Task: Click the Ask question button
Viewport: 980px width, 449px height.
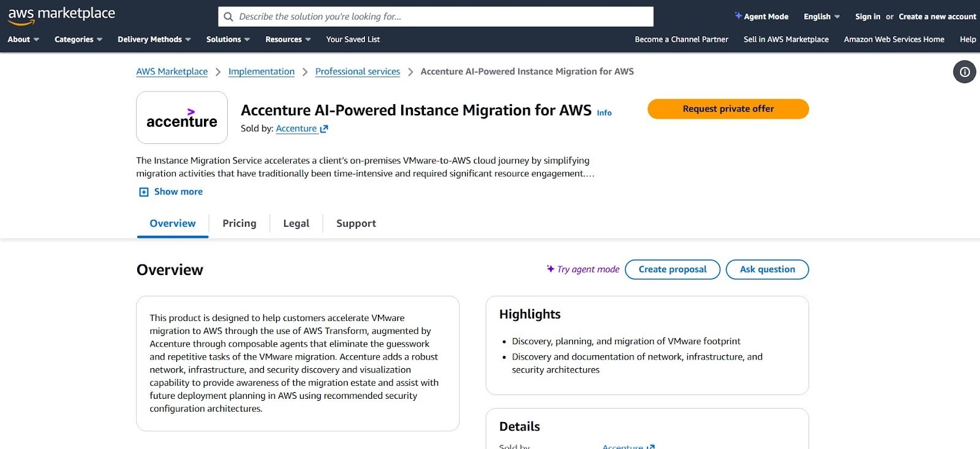Action: (767, 270)
